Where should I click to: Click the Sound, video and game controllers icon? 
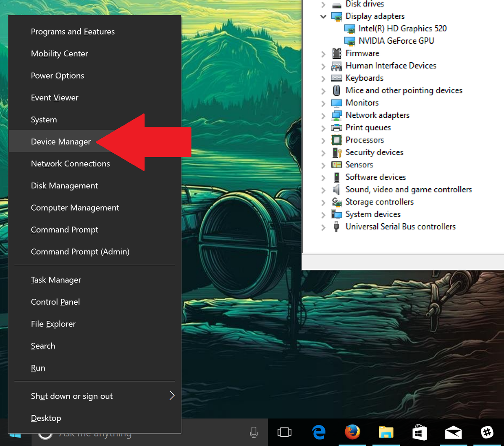(x=336, y=190)
